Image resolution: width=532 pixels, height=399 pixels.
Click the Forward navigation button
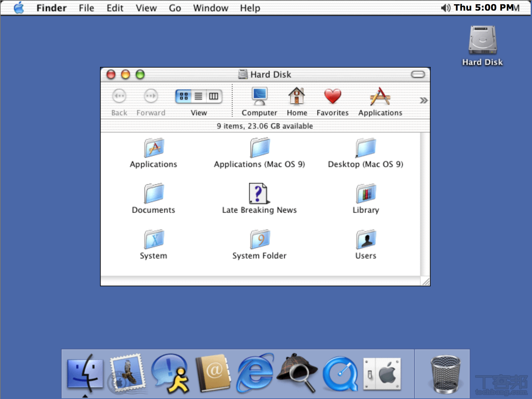click(151, 96)
